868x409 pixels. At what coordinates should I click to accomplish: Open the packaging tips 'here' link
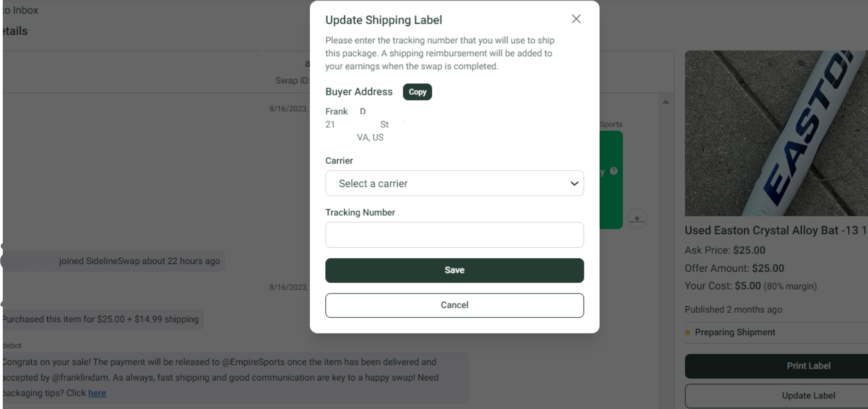pos(97,393)
